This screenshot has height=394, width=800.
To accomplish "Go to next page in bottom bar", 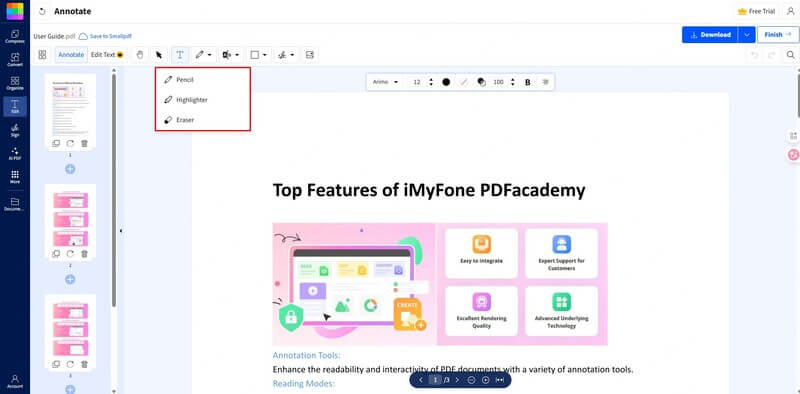I will [457, 380].
